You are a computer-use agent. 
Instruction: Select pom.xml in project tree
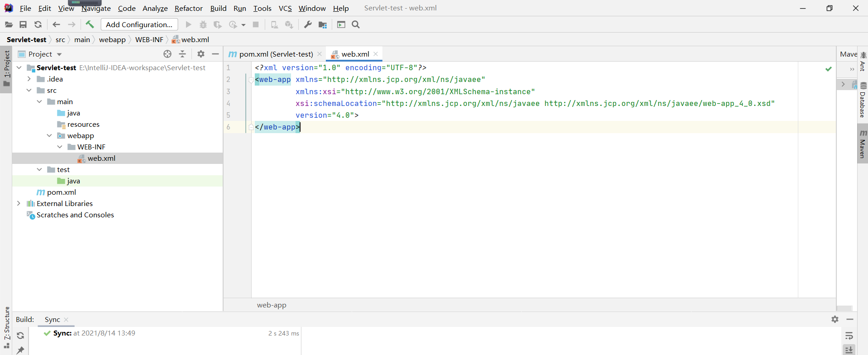click(62, 192)
